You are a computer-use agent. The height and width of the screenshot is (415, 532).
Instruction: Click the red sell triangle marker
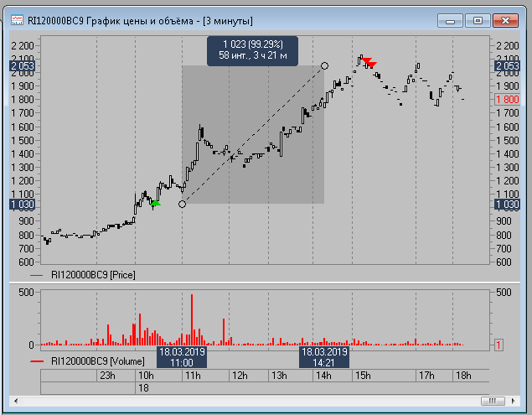click(x=370, y=63)
